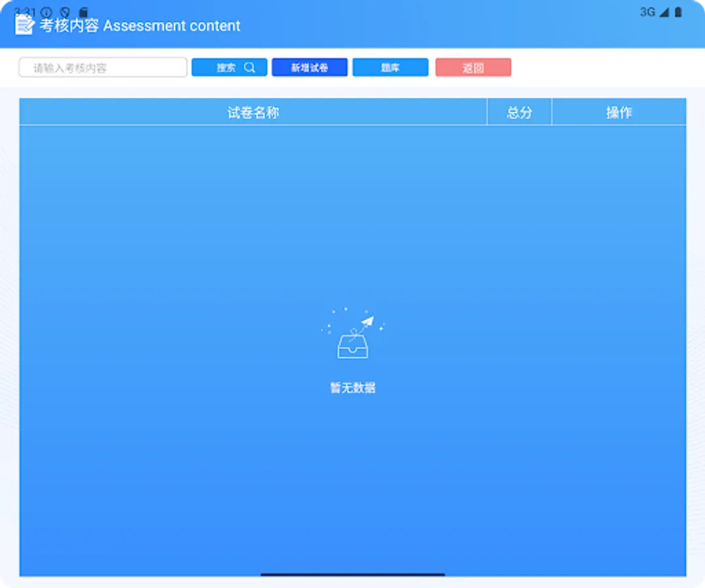The height and width of the screenshot is (588, 705).
Task: Click the location-off icon in the status bar
Action: point(63,11)
